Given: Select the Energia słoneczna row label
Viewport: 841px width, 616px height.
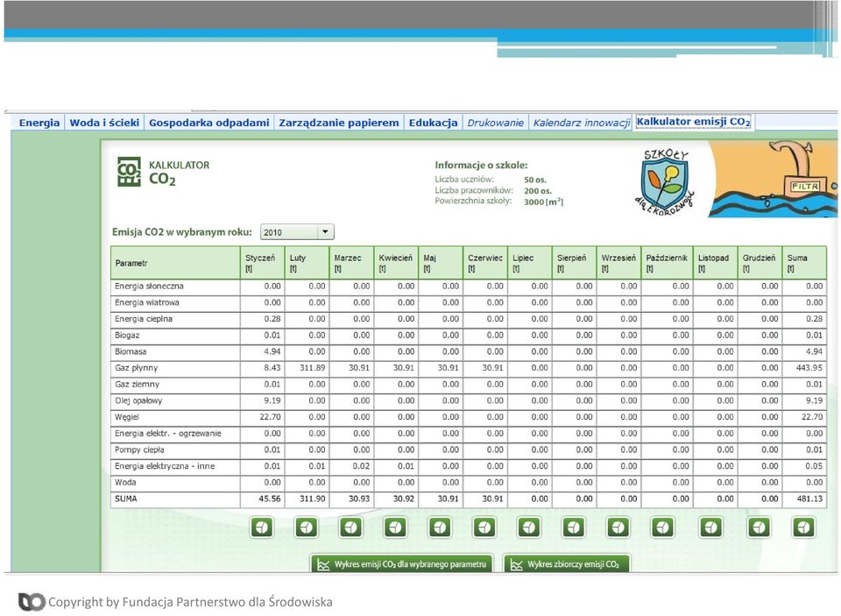Looking at the screenshot, I should [x=149, y=286].
